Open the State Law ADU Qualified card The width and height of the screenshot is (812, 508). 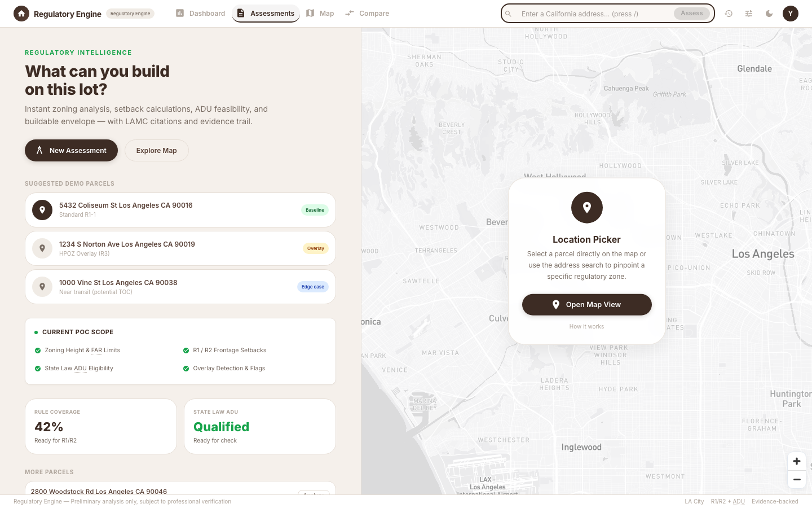pyautogui.click(x=260, y=427)
